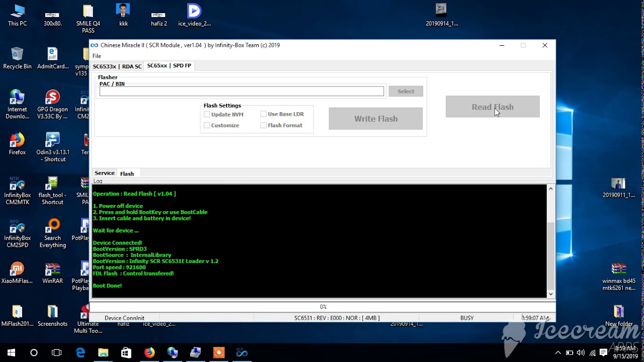
Task: Open kkk desktop image icon
Action: point(123,15)
